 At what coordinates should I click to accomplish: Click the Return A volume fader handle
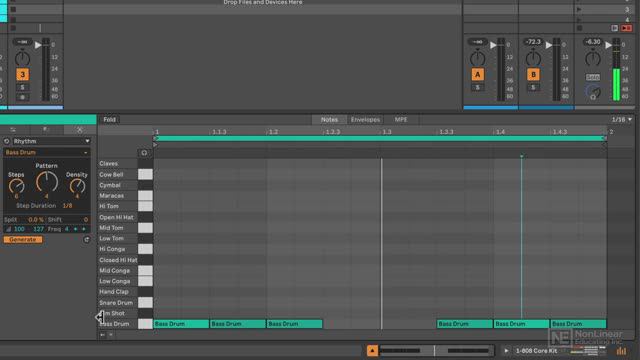[493, 45]
